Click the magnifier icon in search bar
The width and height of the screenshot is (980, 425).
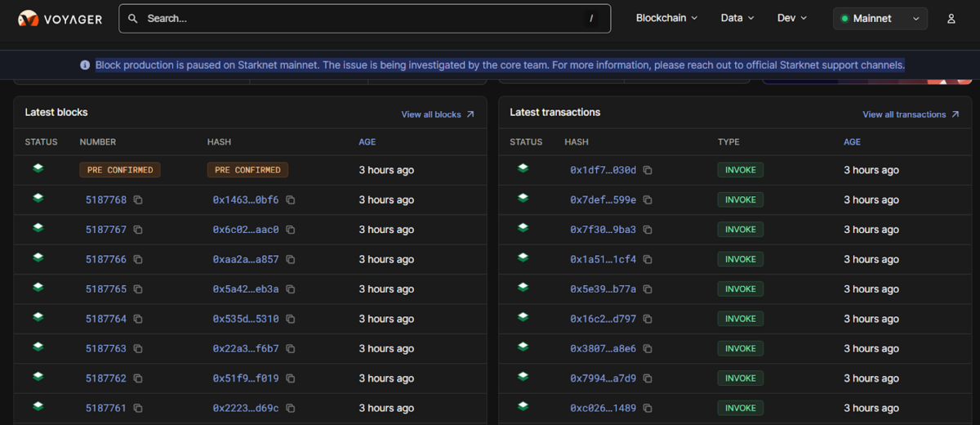coord(133,18)
